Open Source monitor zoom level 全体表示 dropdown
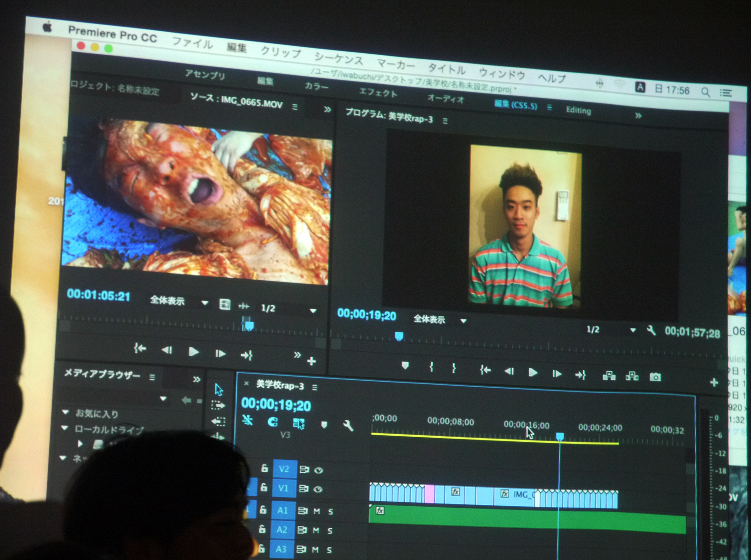This screenshot has height=560, width=751. 179,301
